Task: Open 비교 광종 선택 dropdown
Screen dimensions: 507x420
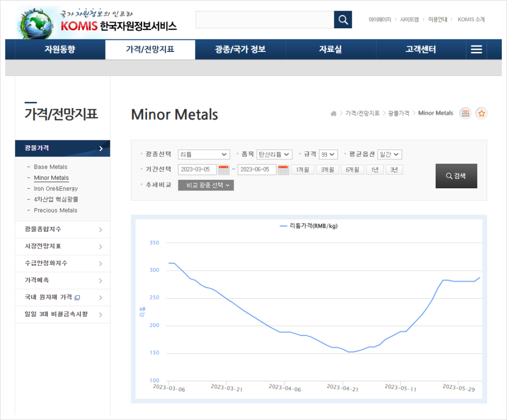Action: tap(206, 185)
